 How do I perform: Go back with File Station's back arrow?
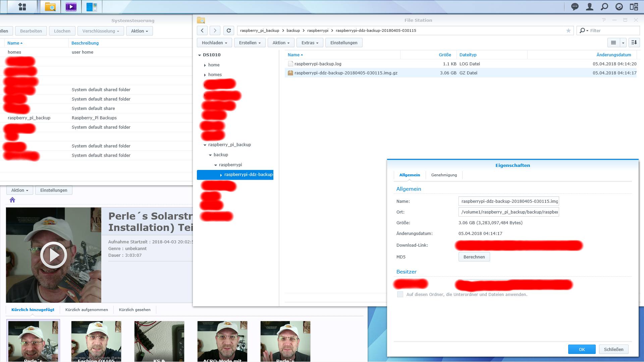[202, 31]
